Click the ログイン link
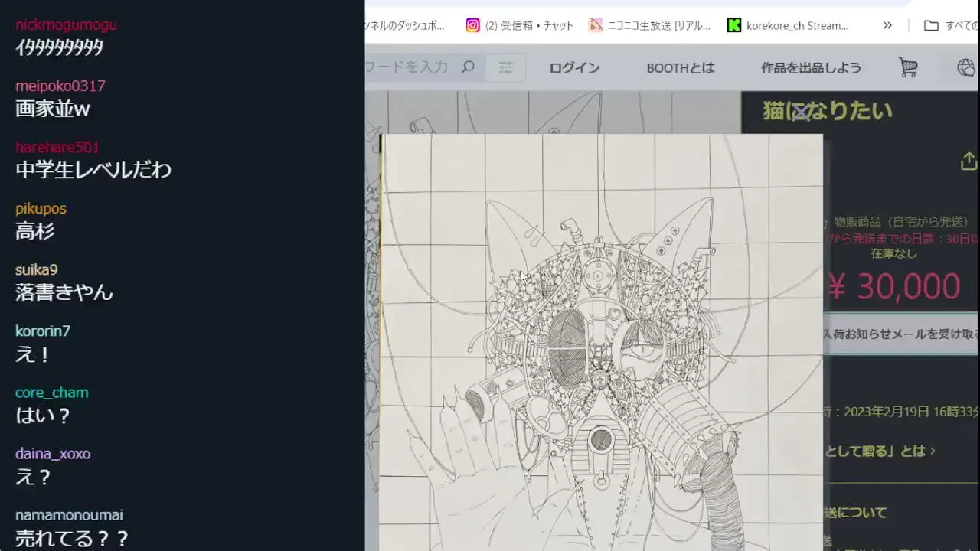The width and height of the screenshot is (980, 551). click(574, 68)
